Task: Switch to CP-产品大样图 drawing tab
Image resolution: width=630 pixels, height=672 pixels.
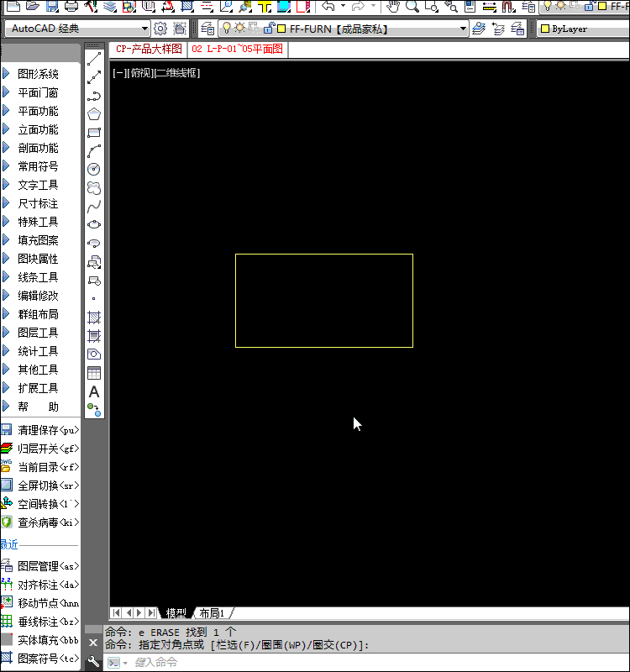Action: (x=149, y=49)
